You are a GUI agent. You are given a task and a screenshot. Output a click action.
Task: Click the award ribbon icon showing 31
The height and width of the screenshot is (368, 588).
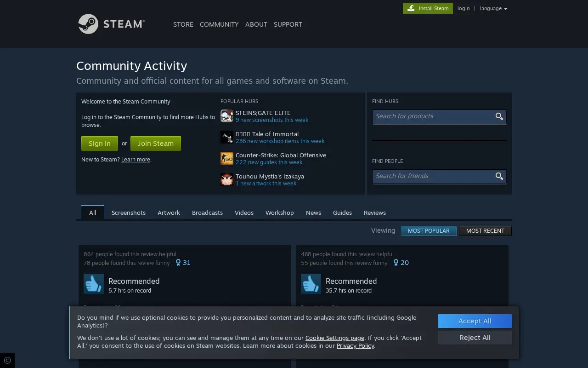click(178, 263)
